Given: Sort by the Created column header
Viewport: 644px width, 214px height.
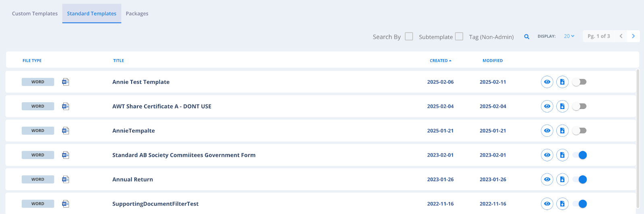Looking at the screenshot, I should [x=440, y=61].
